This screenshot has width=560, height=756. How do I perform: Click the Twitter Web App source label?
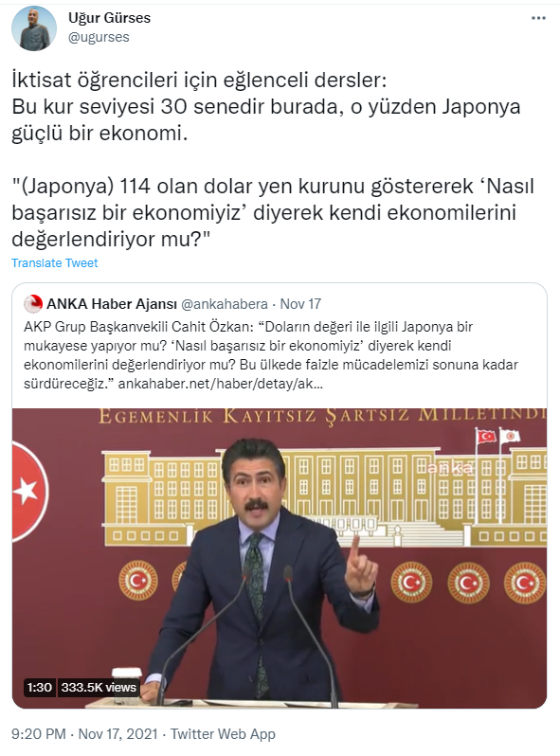coord(223,734)
